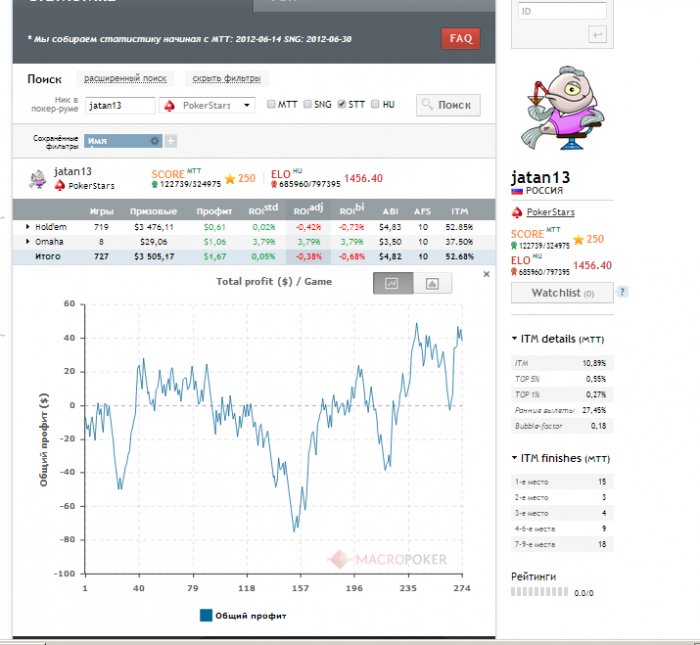The width and height of the screenshot is (700, 645).
Task: Click the Поиск search button
Action: (x=448, y=105)
